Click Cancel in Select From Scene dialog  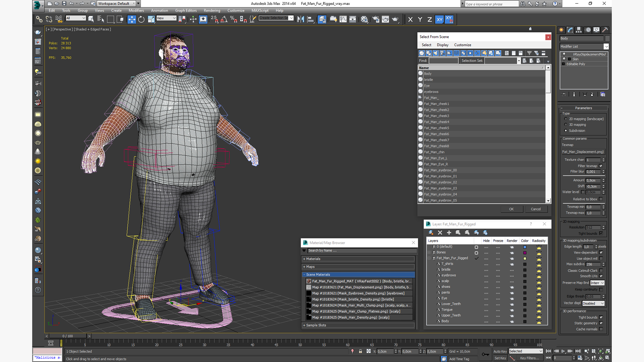pyautogui.click(x=536, y=208)
